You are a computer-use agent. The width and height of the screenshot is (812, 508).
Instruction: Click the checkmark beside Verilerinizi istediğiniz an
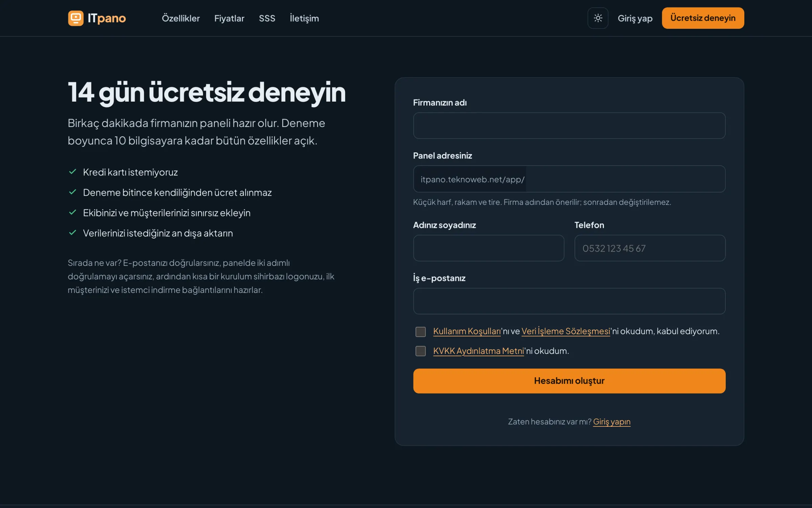tap(72, 233)
